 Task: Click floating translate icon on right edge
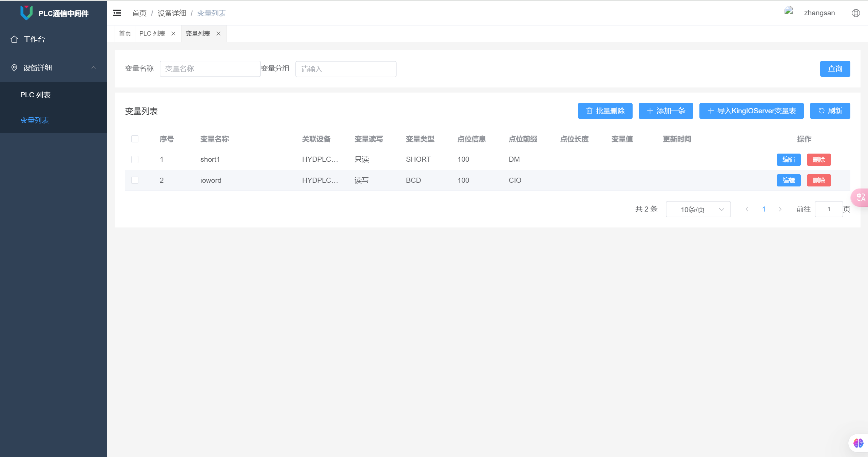click(861, 197)
